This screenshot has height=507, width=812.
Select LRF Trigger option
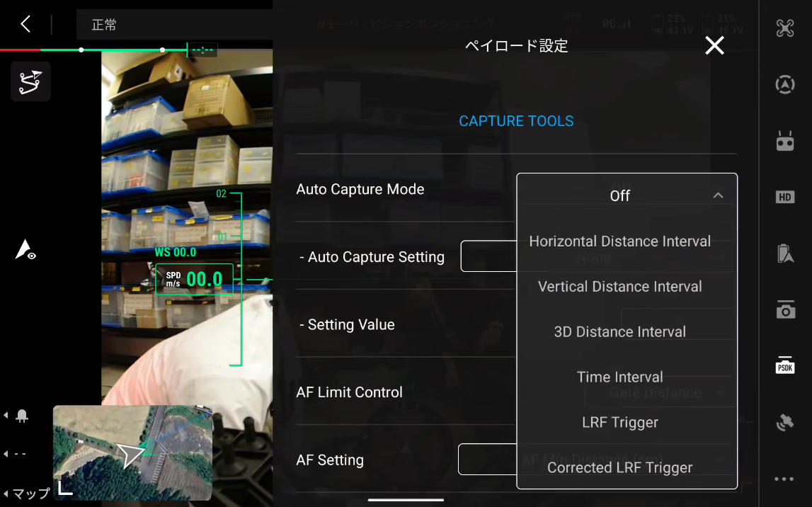620,422
